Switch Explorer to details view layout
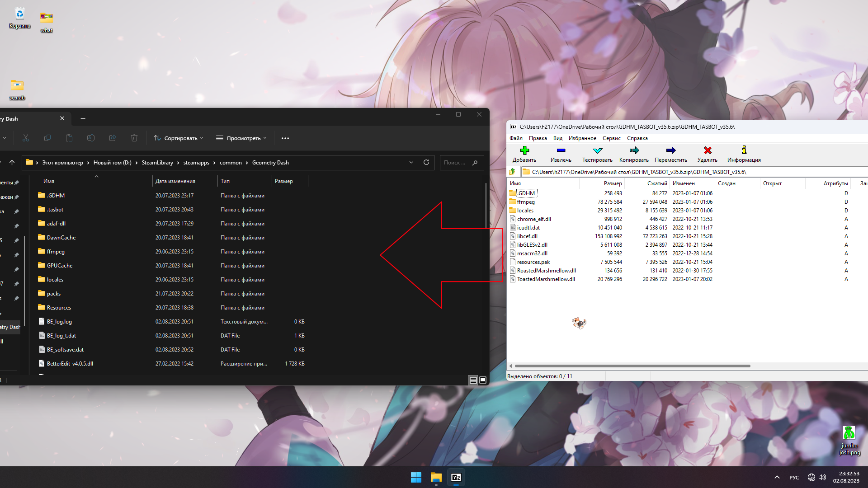The height and width of the screenshot is (488, 868). (473, 380)
